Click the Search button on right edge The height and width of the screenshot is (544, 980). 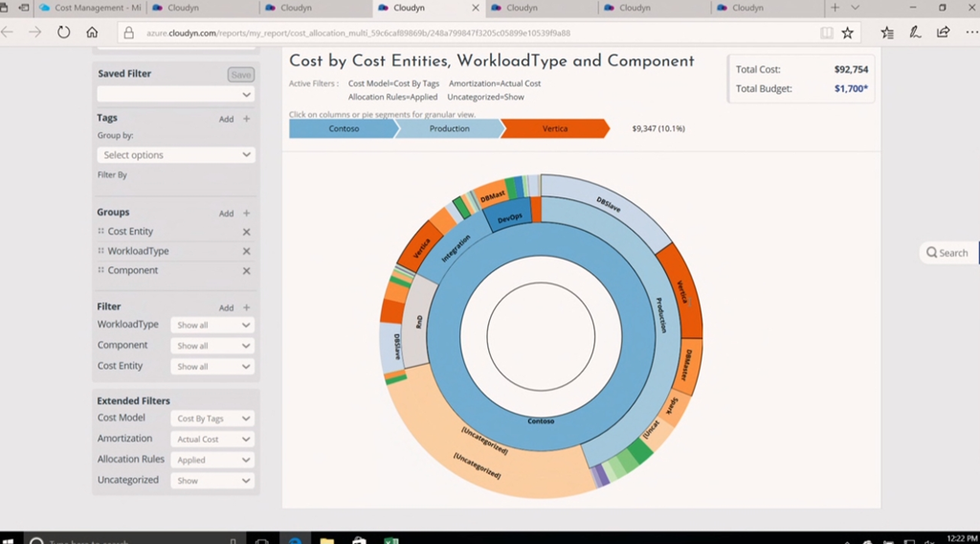coord(947,253)
